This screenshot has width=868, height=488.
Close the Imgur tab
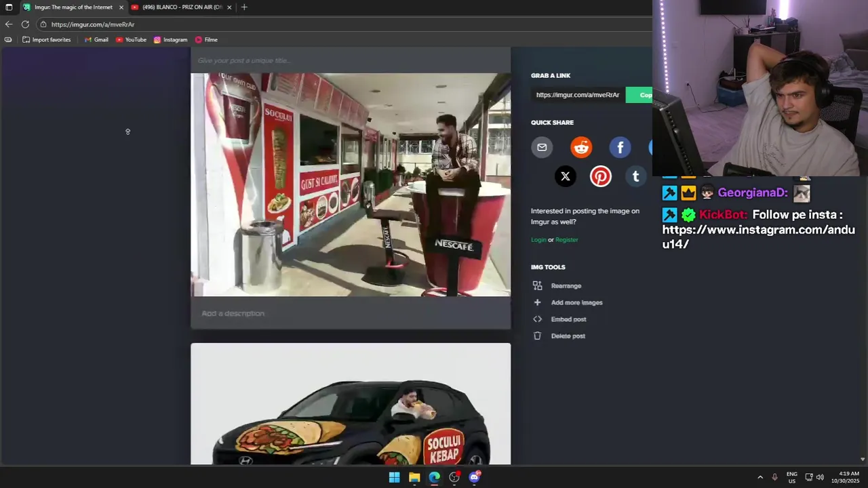pos(121,7)
